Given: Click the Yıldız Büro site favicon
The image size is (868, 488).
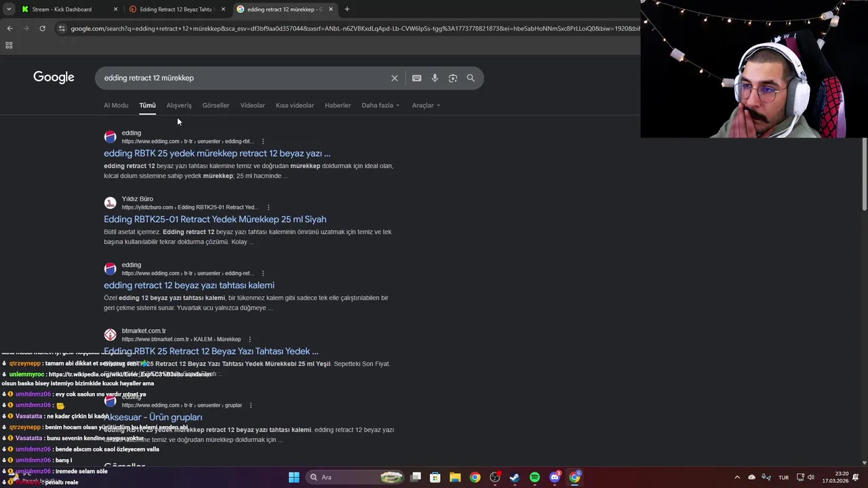Looking at the screenshot, I should 110,203.
